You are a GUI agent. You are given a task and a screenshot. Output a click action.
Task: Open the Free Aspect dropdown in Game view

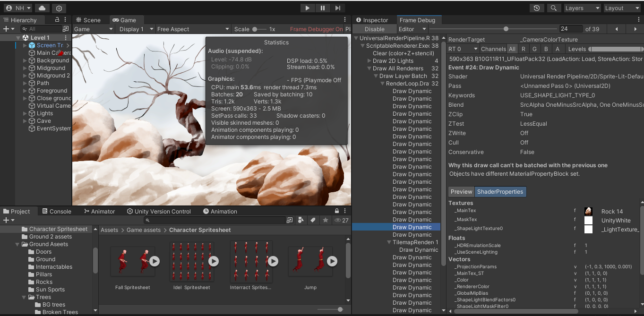[192, 29]
